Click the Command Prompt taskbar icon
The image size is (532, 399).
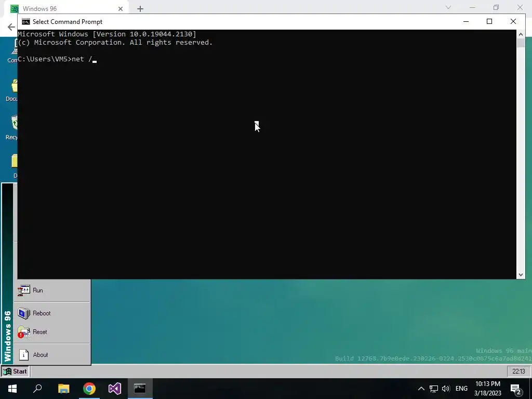click(x=140, y=389)
